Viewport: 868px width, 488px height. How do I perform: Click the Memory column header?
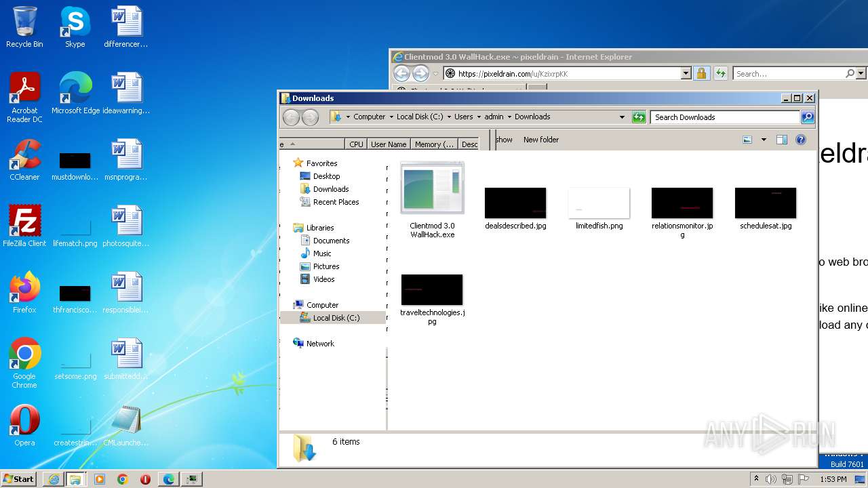[434, 144]
